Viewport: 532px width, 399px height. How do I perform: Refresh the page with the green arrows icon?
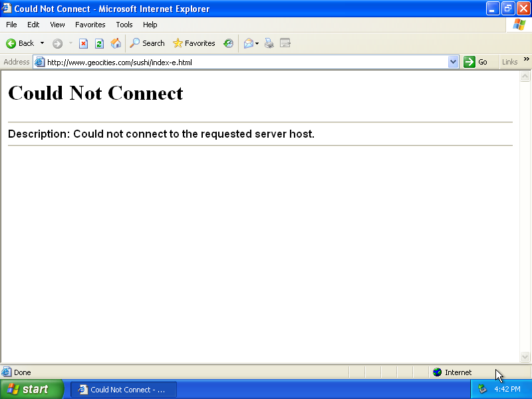(x=99, y=43)
